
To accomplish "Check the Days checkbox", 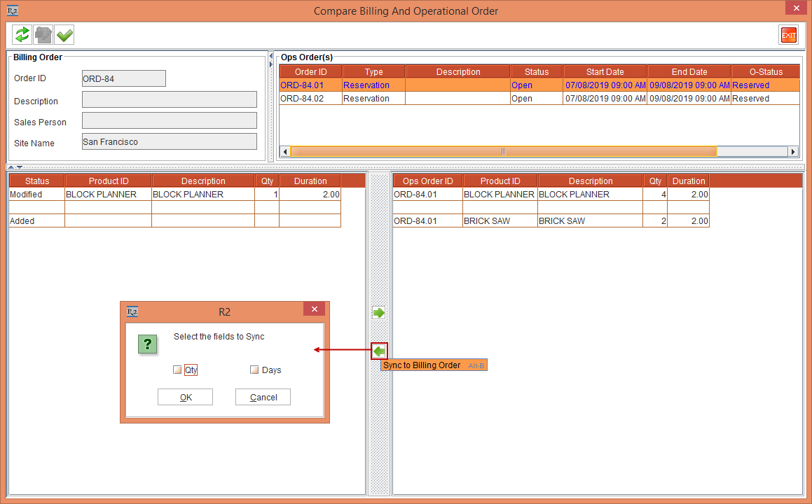I will point(254,369).
